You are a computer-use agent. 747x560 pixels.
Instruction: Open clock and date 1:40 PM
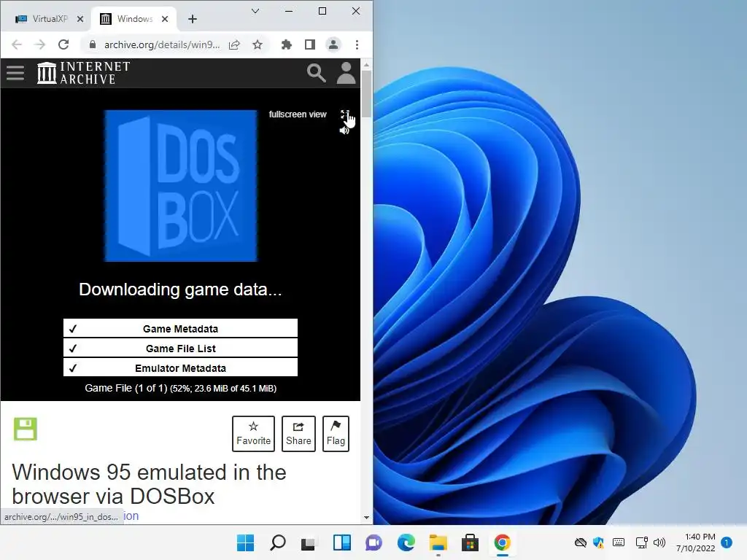(695, 542)
